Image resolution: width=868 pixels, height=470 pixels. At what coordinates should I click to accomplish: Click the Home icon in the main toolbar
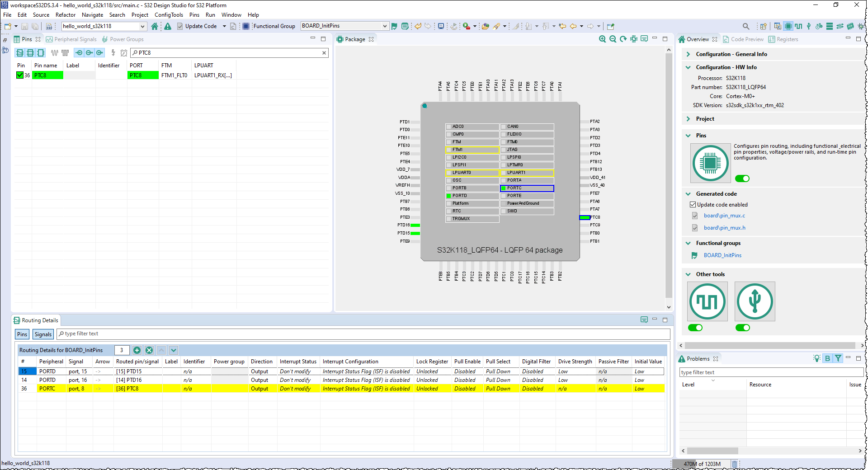point(155,26)
